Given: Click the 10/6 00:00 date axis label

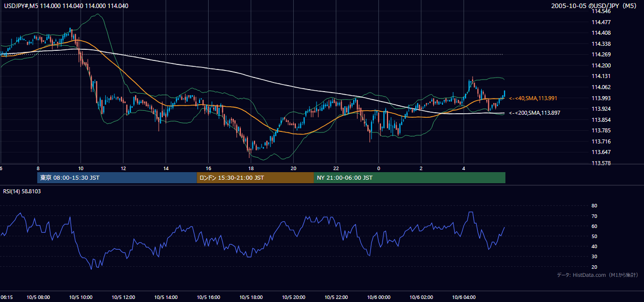Looking at the screenshot, I should [379, 297].
